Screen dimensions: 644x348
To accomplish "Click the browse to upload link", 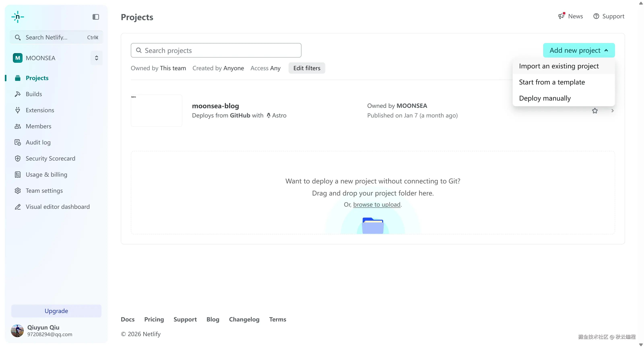I will [377, 204].
